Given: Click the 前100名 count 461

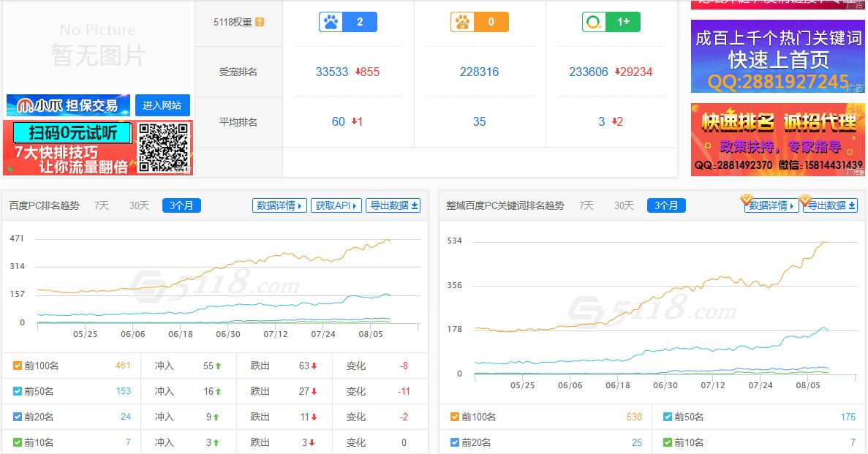Looking at the screenshot, I should [x=123, y=366].
